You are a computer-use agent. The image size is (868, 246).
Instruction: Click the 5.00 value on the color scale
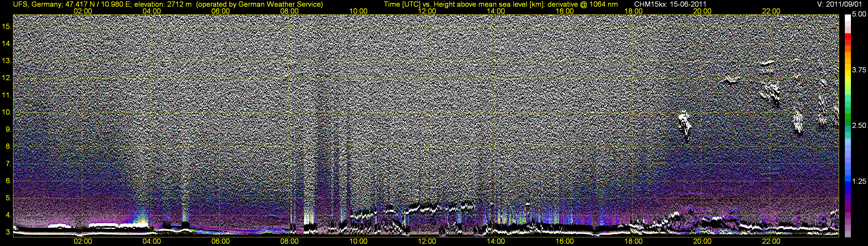[x=859, y=14]
